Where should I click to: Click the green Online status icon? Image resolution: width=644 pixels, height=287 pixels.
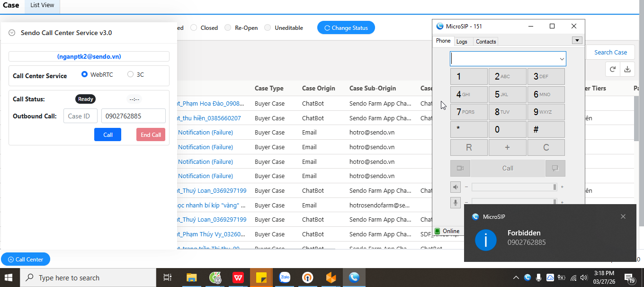(438, 231)
